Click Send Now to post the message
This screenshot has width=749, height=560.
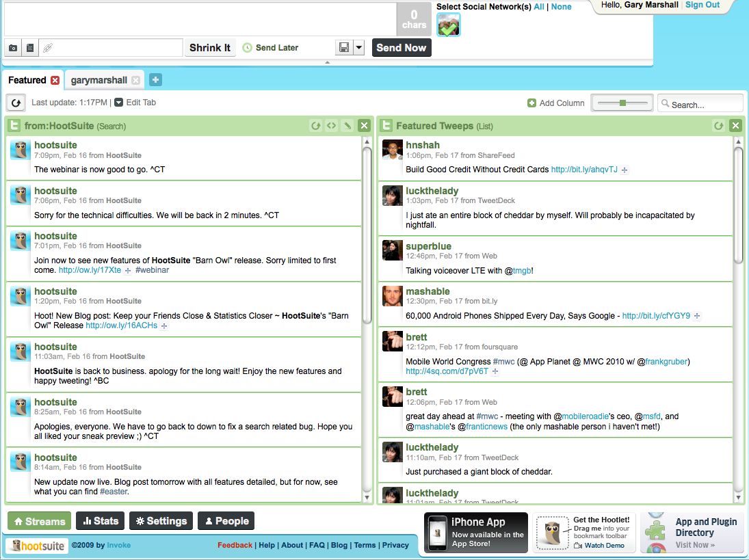pos(401,47)
